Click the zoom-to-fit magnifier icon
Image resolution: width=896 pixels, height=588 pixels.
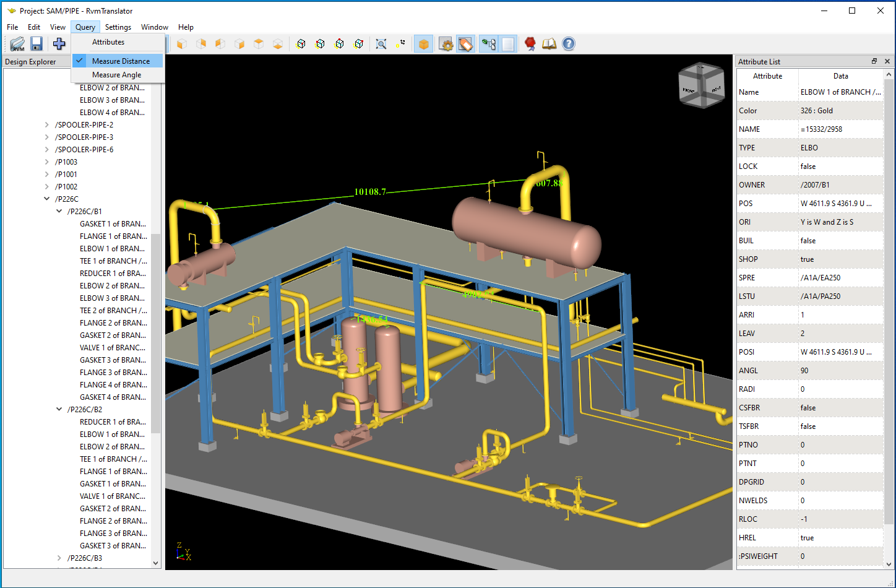[381, 44]
